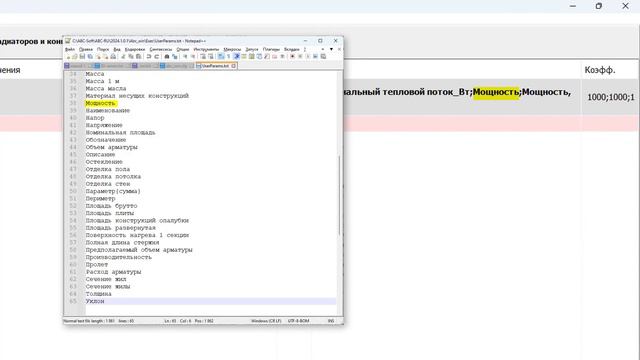Click the save recorded macro icon
This screenshot has height=360, width=640.
323,56
